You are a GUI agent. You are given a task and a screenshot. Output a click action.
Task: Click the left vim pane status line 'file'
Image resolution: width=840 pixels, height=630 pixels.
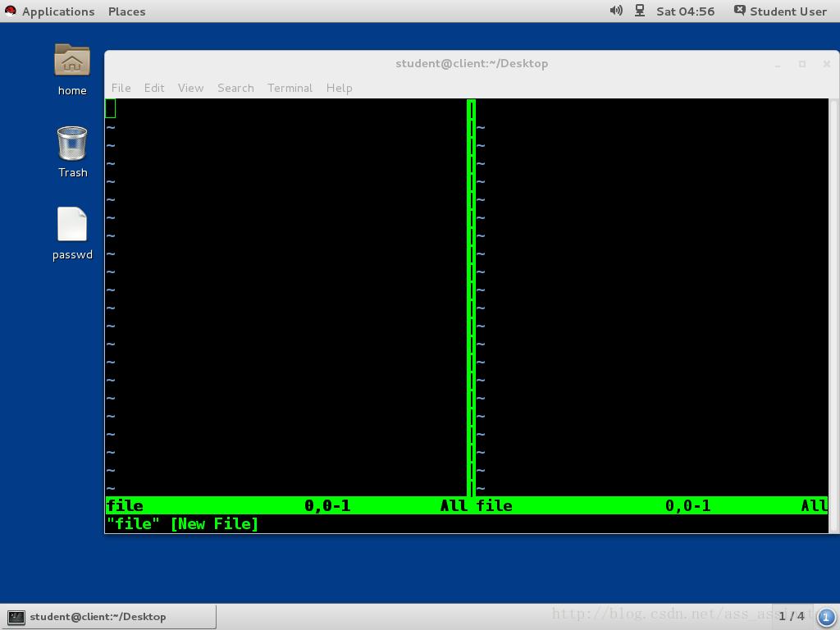[x=286, y=505]
